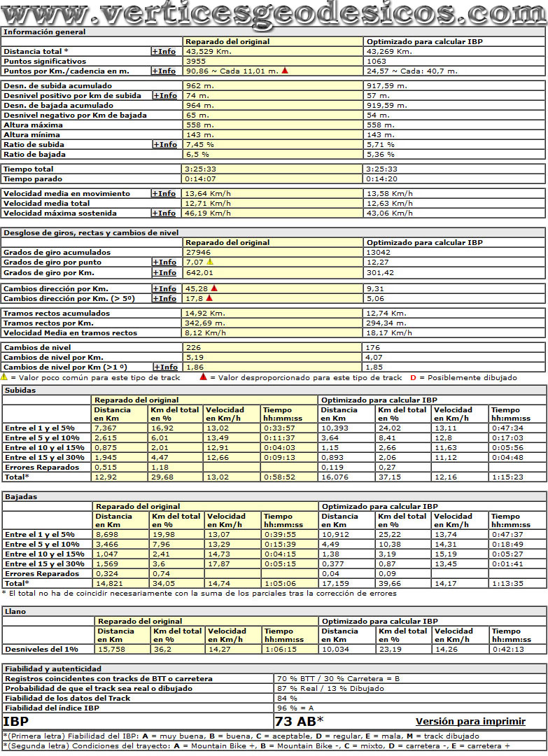The width and height of the screenshot is (548, 756).
Task: Click the www.verticesgeodesicos.com header banner
Action: pos(274,13)
